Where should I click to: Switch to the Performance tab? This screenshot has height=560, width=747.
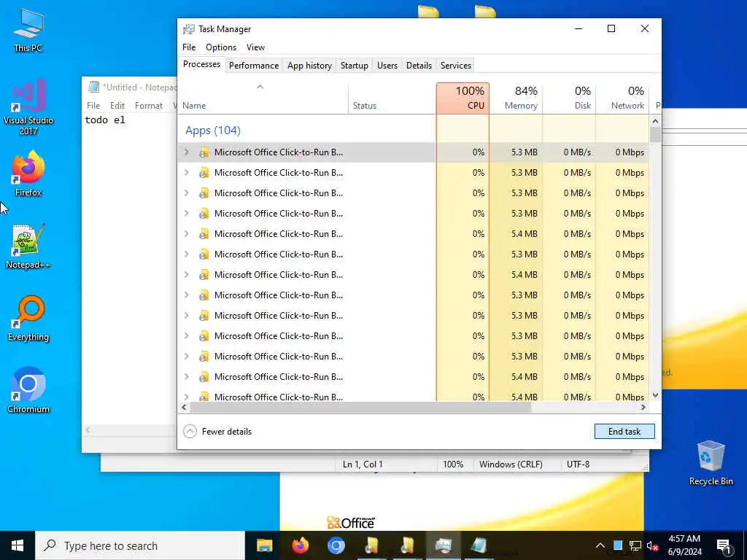(254, 65)
